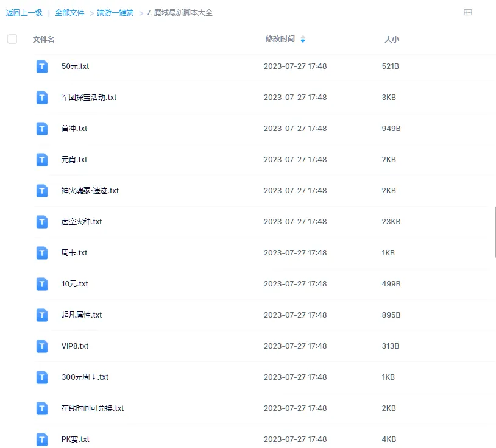Open the file 军团探宝活动.txt

click(89, 97)
